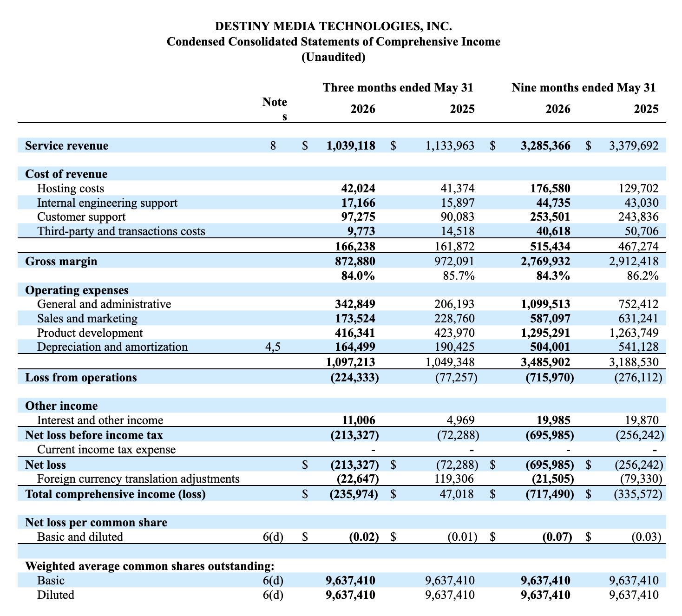Click gross margin percentage 84.0%
This screenshot has height=616, width=682.
point(359,276)
